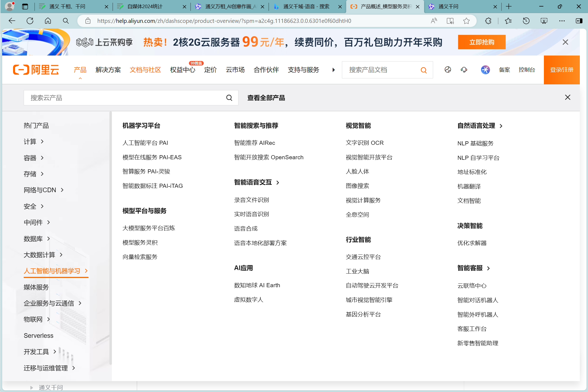Click the browser address bar URL
The image size is (588, 392).
click(x=224, y=21)
